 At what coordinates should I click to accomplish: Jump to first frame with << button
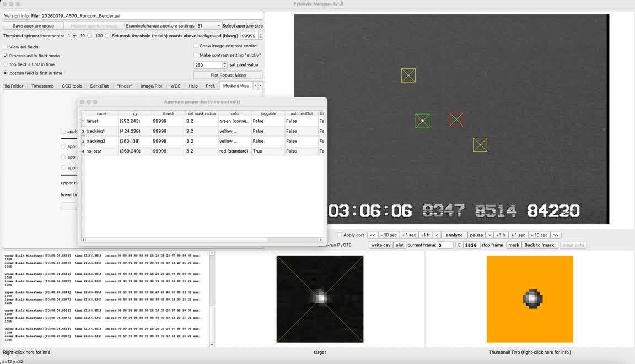(x=373, y=235)
